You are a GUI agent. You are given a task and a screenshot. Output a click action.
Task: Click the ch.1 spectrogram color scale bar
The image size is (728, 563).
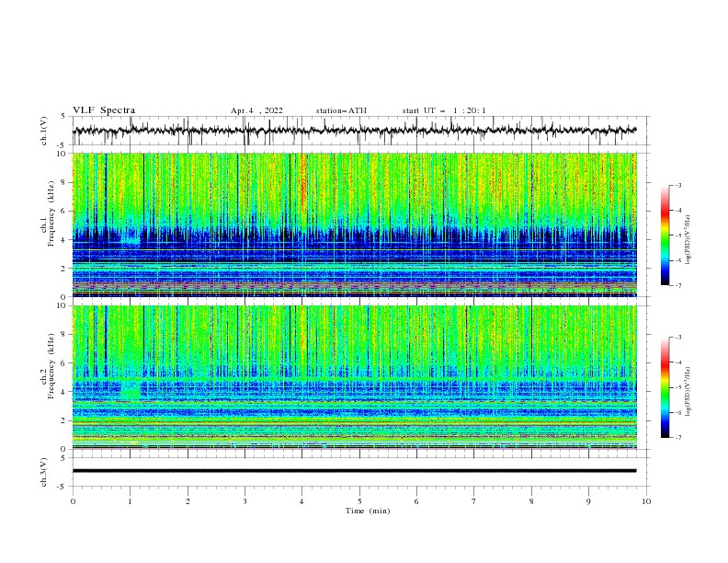point(665,236)
